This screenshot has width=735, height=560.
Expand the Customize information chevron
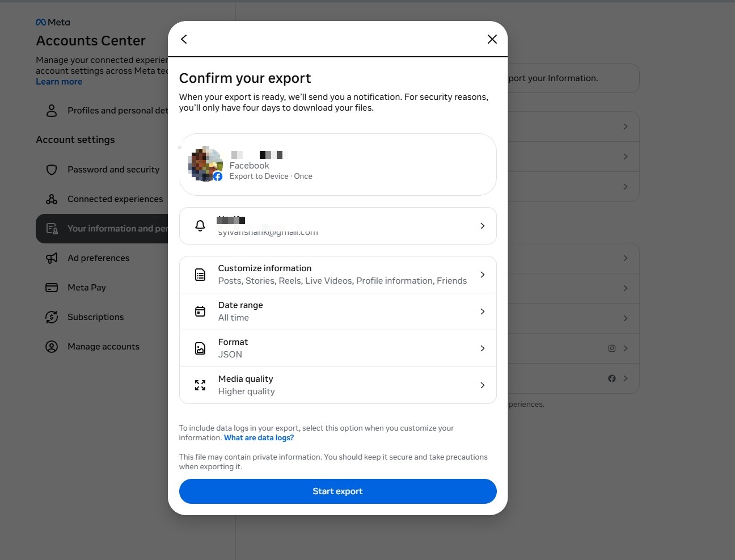pos(483,275)
